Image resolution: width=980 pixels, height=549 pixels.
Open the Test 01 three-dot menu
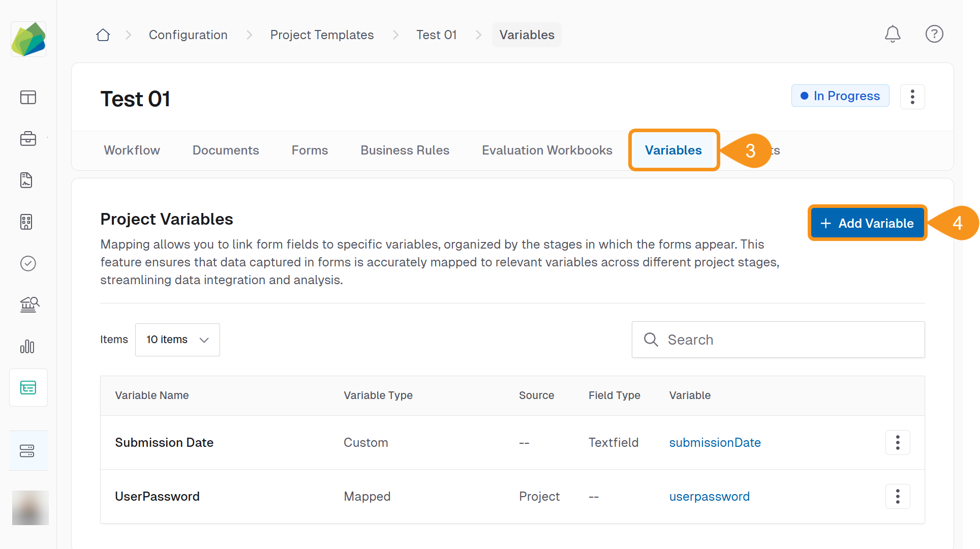click(x=912, y=97)
